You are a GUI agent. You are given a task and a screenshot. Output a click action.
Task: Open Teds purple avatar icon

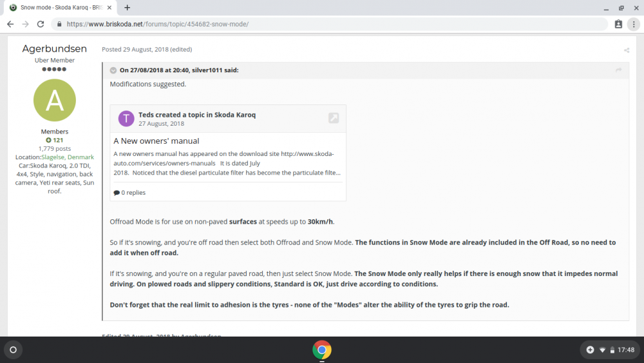pyautogui.click(x=126, y=119)
